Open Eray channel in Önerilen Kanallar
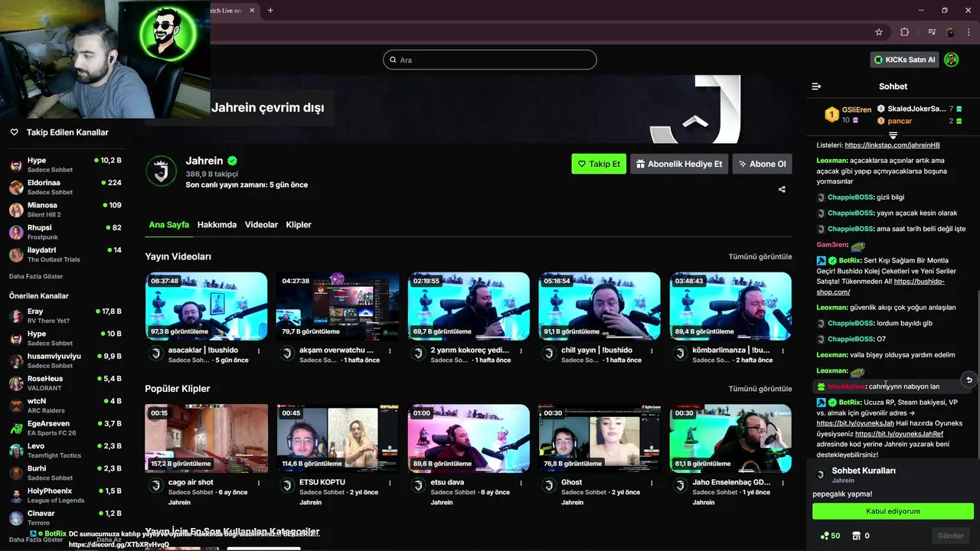The height and width of the screenshot is (551, 980). click(65, 316)
